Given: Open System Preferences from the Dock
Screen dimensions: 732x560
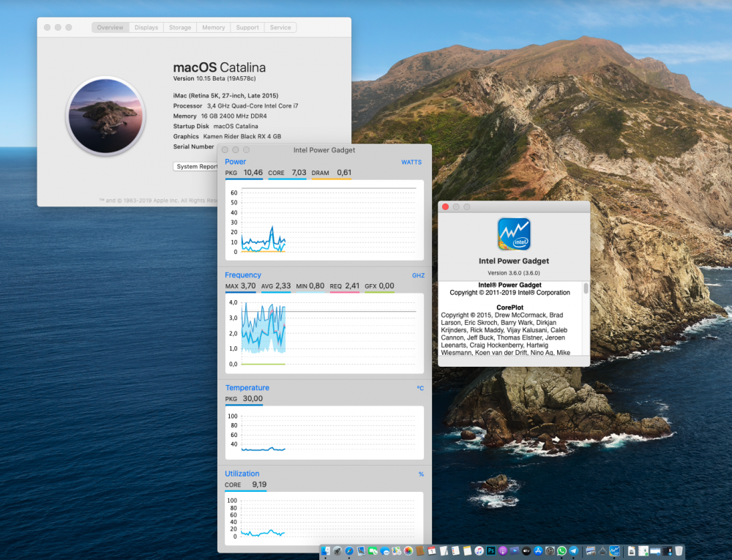Looking at the screenshot, I should (x=550, y=550).
